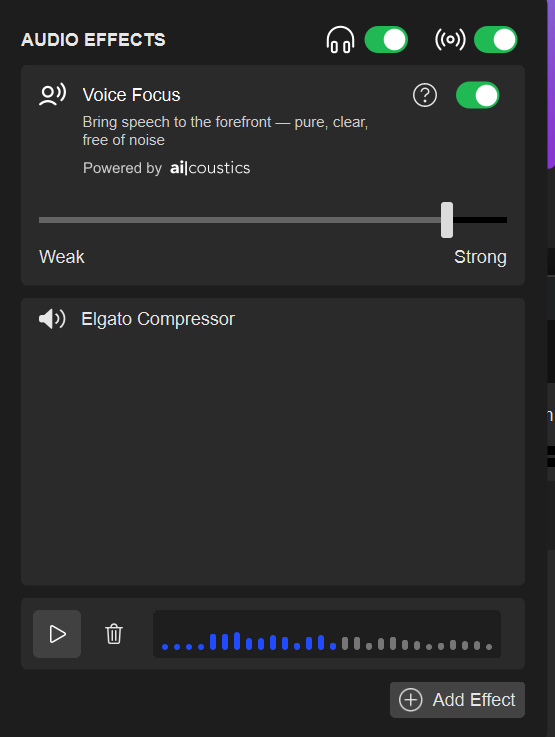This screenshot has width=555, height=737.
Task: Click the Elgato Compressor speaker icon
Action: (x=52, y=319)
